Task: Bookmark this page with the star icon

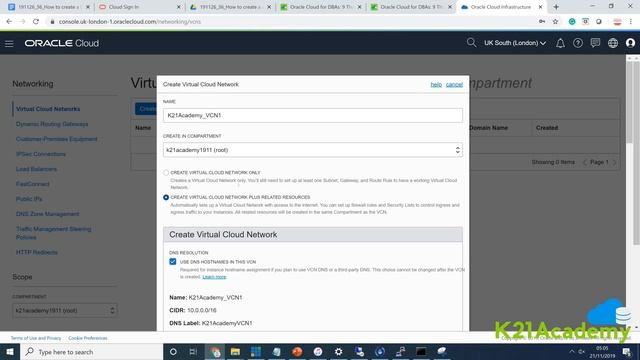Action: click(x=555, y=22)
